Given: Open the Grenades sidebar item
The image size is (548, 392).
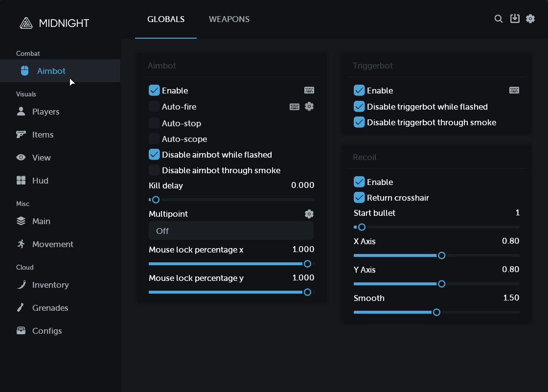Looking at the screenshot, I should [x=50, y=308].
